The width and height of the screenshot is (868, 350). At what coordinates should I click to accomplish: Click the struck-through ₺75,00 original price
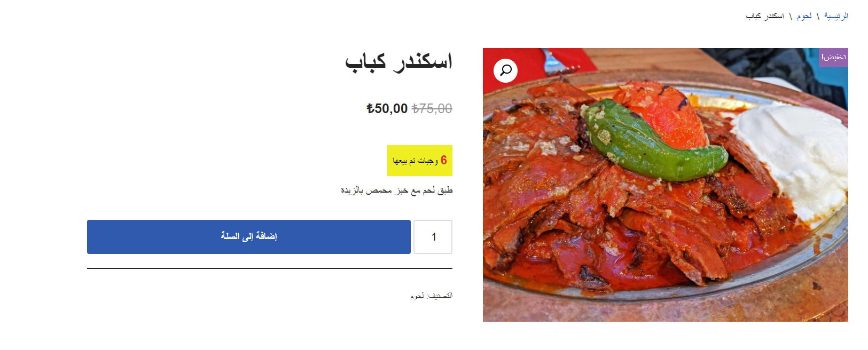[x=432, y=109]
